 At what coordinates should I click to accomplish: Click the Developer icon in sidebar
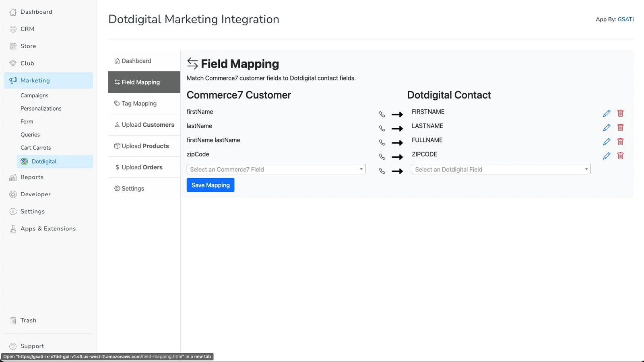click(x=13, y=194)
